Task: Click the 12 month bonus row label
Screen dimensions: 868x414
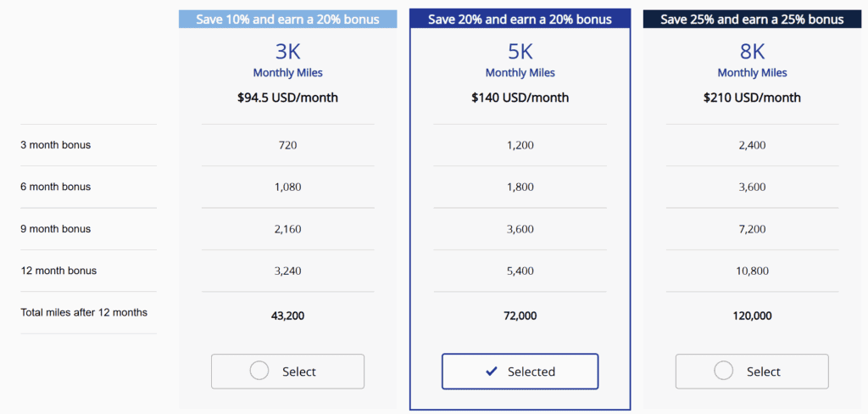Action: tap(58, 271)
